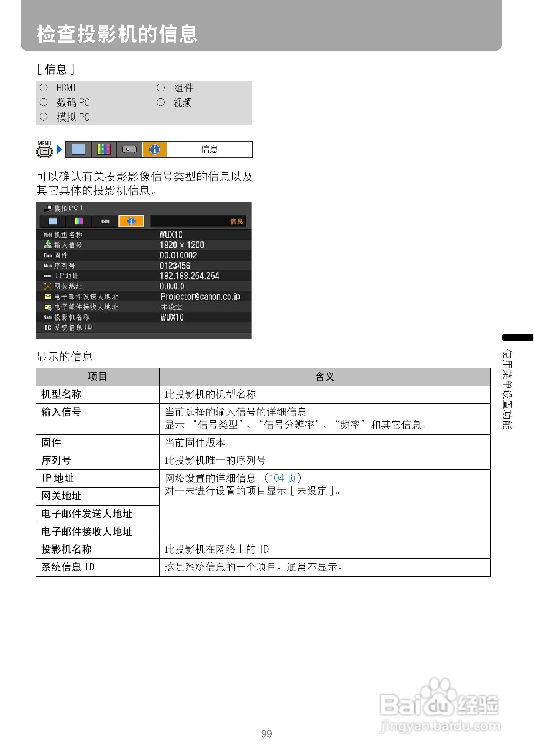This screenshot has height=756, width=534.
Task: Click the 系统信息ID row in dark menu
Action: [144, 327]
